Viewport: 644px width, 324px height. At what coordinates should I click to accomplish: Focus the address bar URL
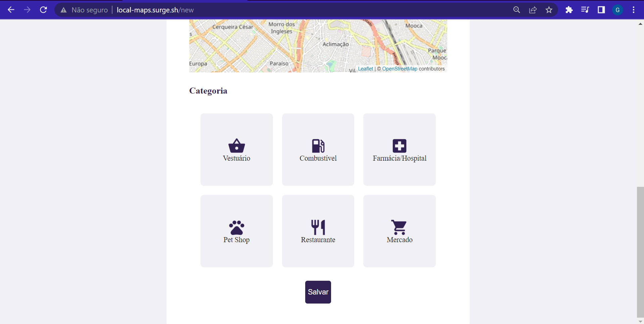click(x=155, y=10)
